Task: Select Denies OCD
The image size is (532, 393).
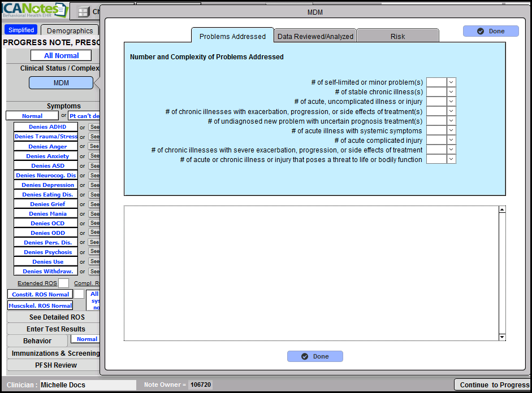Action: 46,223
